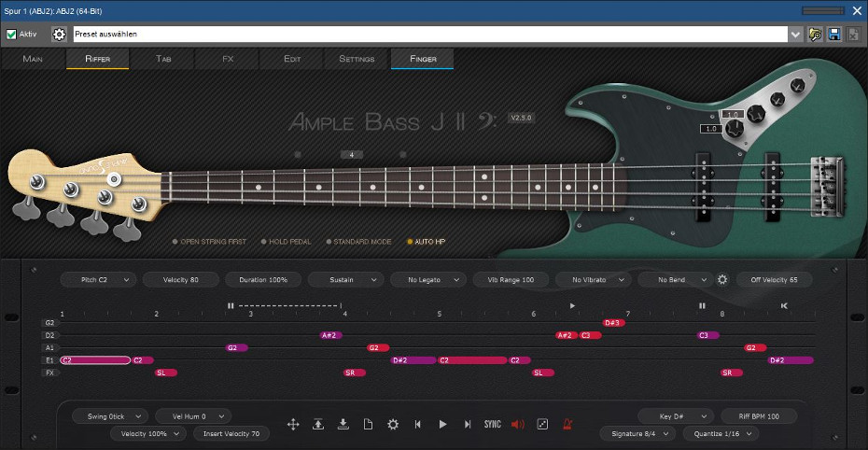
Task: Open the Vel Hum 0 dropdown
Action: point(193,416)
